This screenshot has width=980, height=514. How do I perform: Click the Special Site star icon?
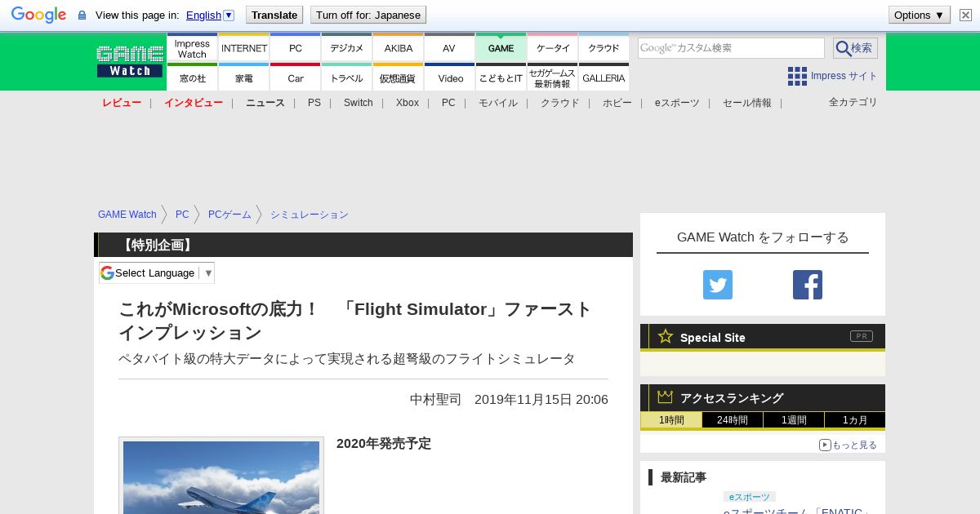coord(666,336)
